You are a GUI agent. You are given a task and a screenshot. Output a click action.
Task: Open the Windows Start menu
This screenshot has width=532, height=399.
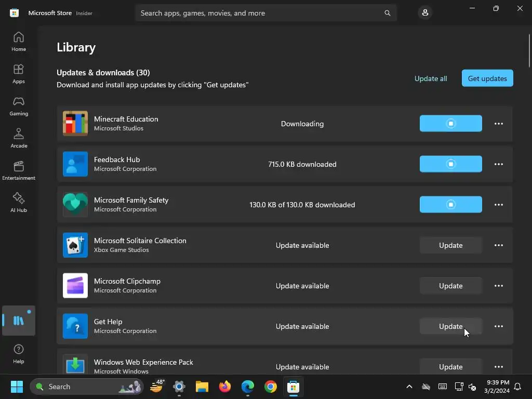pyautogui.click(x=17, y=387)
